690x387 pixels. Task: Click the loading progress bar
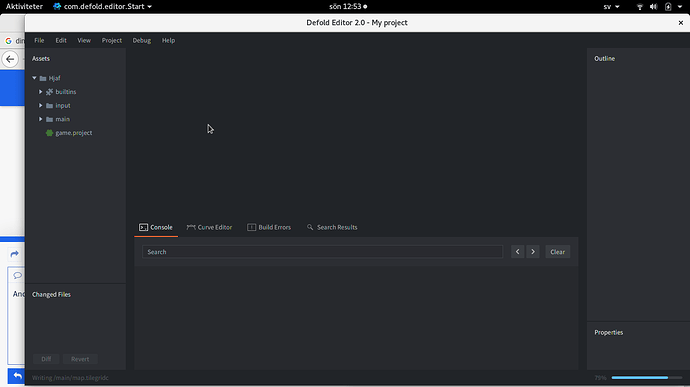(646, 377)
